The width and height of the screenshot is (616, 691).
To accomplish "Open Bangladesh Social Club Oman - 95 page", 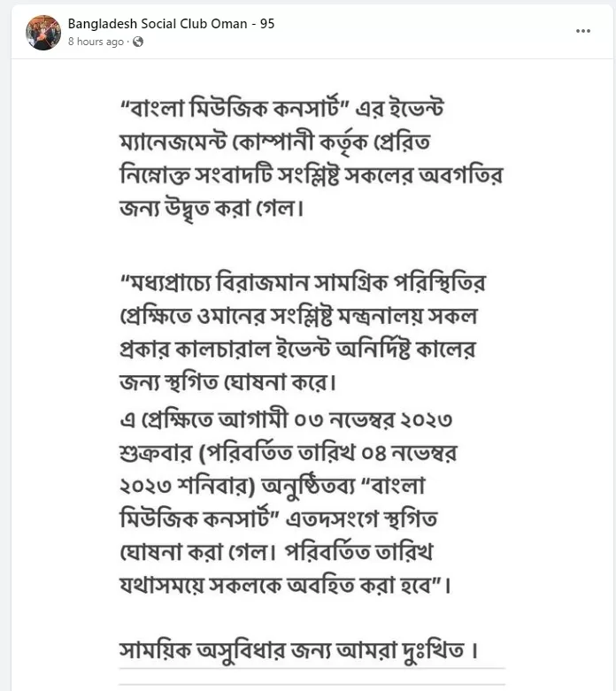I will (171, 24).
